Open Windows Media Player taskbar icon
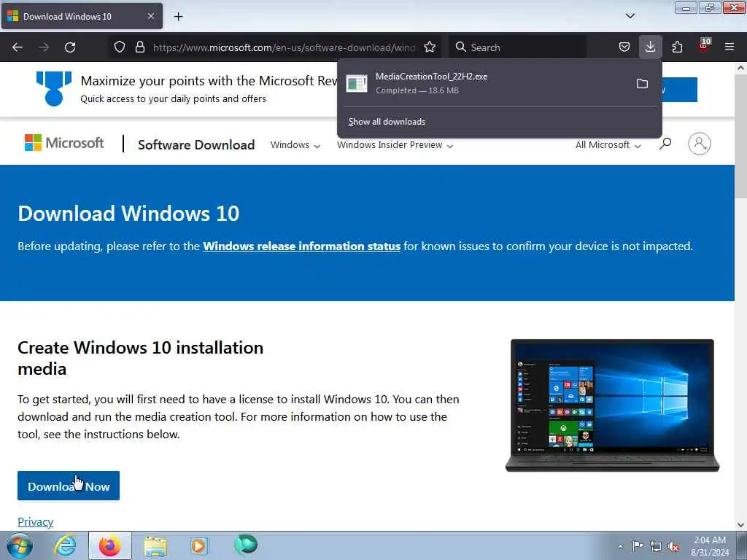The height and width of the screenshot is (560, 747). pos(199,545)
